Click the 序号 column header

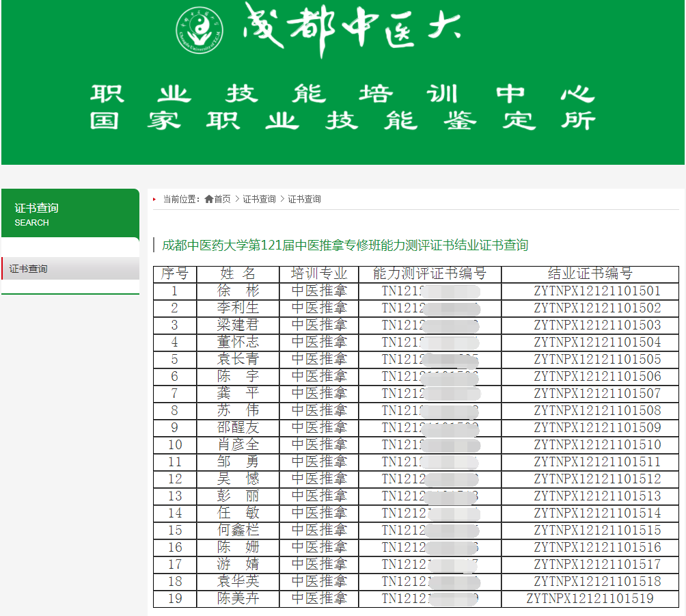point(174,273)
